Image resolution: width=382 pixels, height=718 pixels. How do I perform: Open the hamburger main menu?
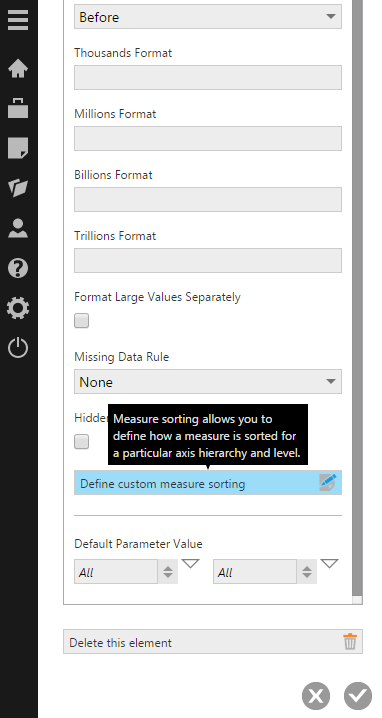(18, 20)
